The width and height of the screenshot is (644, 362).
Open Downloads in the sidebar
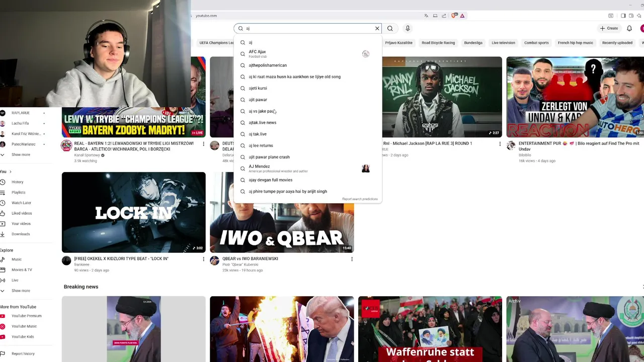click(21, 234)
